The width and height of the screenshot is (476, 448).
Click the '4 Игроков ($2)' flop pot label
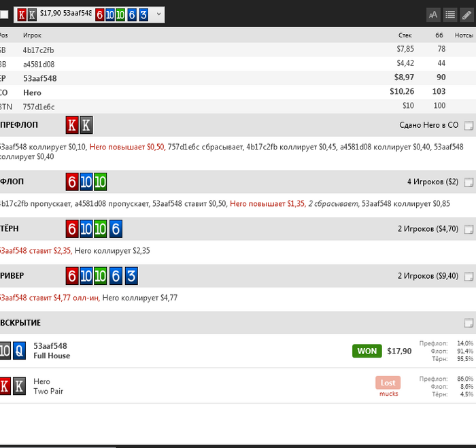[x=432, y=182]
